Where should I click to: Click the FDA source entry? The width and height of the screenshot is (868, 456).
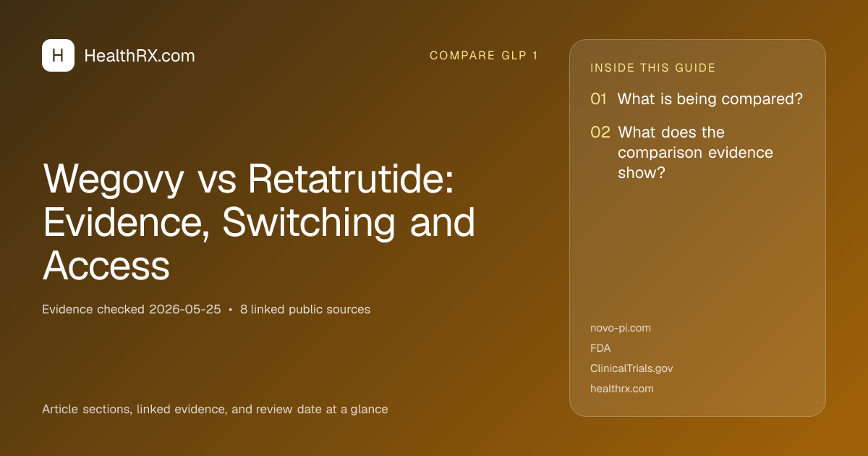coord(600,348)
